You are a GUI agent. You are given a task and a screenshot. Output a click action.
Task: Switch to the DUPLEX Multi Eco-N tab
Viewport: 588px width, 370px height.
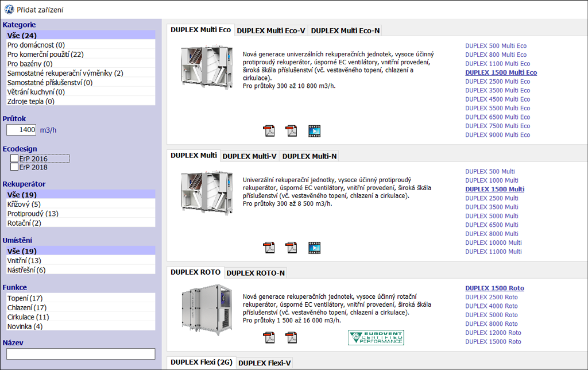click(x=345, y=31)
